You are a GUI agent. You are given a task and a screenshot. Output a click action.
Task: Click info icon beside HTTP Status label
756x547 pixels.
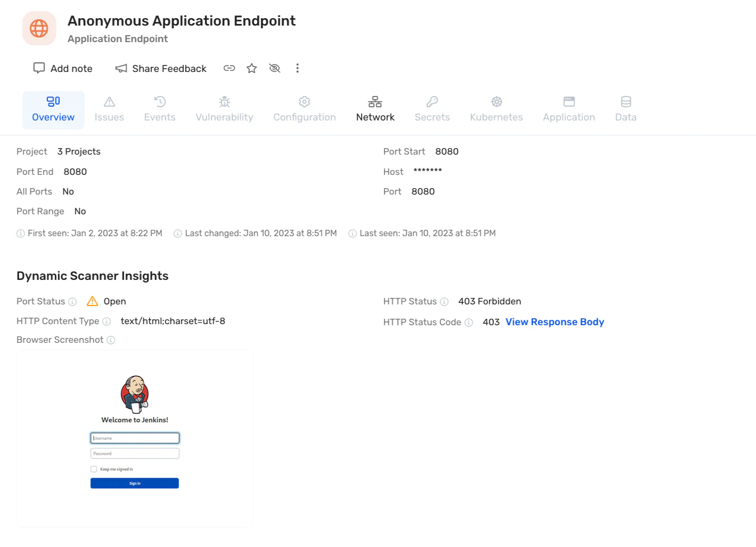coord(444,302)
